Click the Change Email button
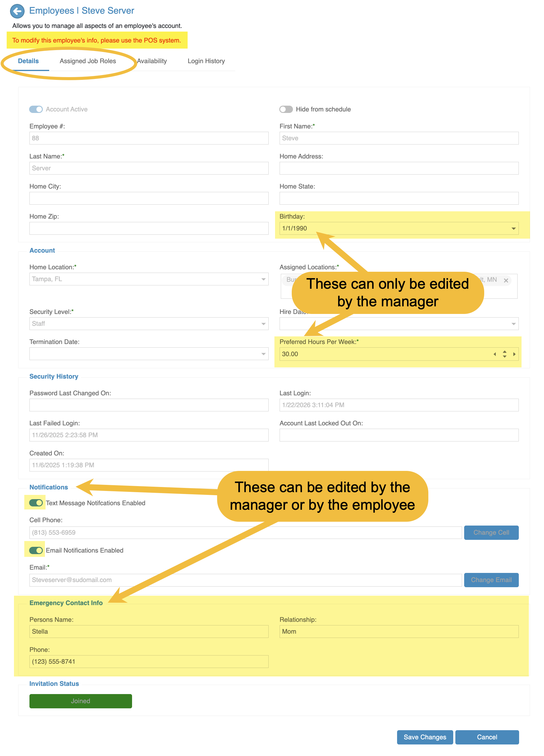The height and width of the screenshot is (756, 544). click(x=491, y=580)
